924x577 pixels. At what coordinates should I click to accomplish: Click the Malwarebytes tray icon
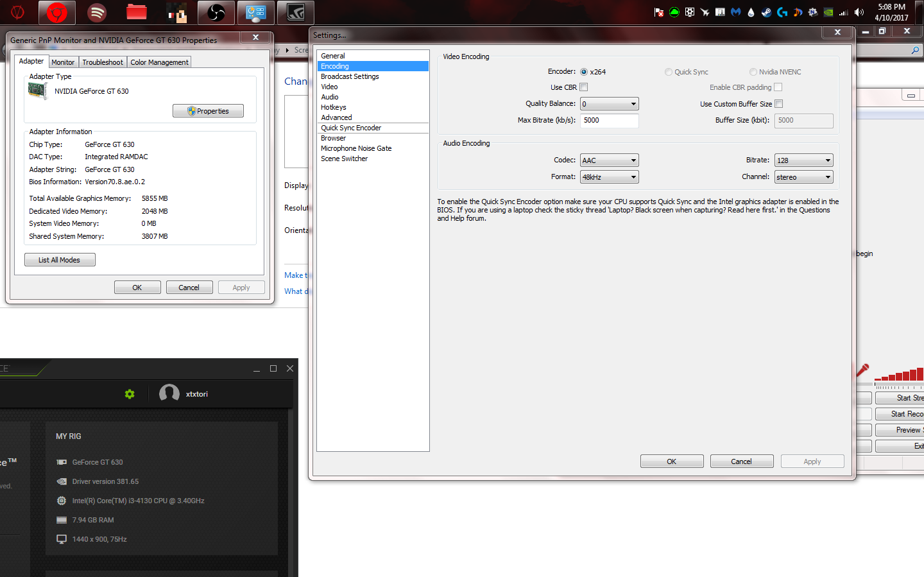coord(736,12)
